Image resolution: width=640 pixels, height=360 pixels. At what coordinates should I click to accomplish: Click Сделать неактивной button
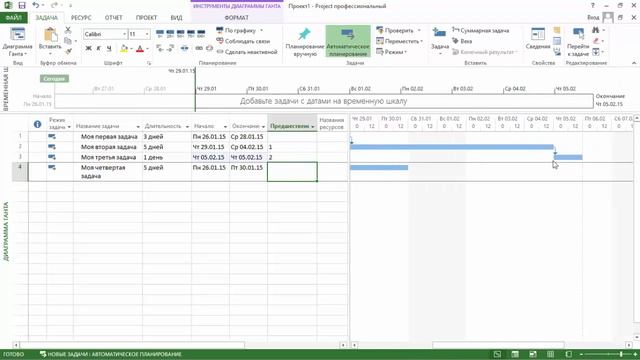247,52
